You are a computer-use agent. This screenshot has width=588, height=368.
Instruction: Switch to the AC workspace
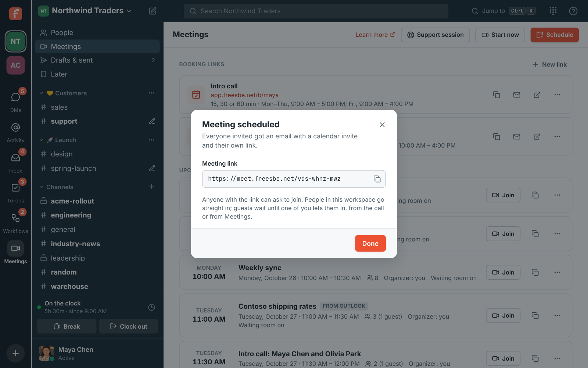pos(15,65)
